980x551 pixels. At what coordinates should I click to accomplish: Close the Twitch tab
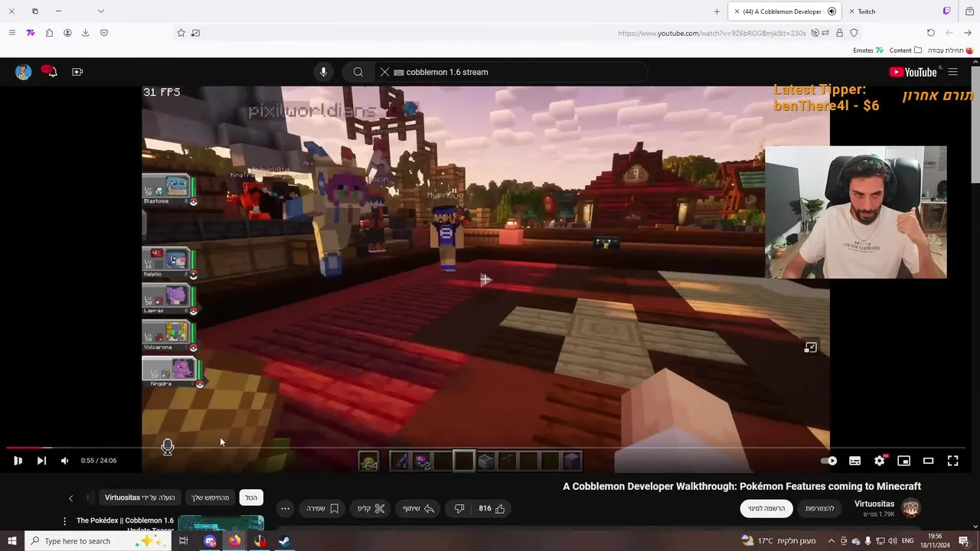tap(851, 11)
